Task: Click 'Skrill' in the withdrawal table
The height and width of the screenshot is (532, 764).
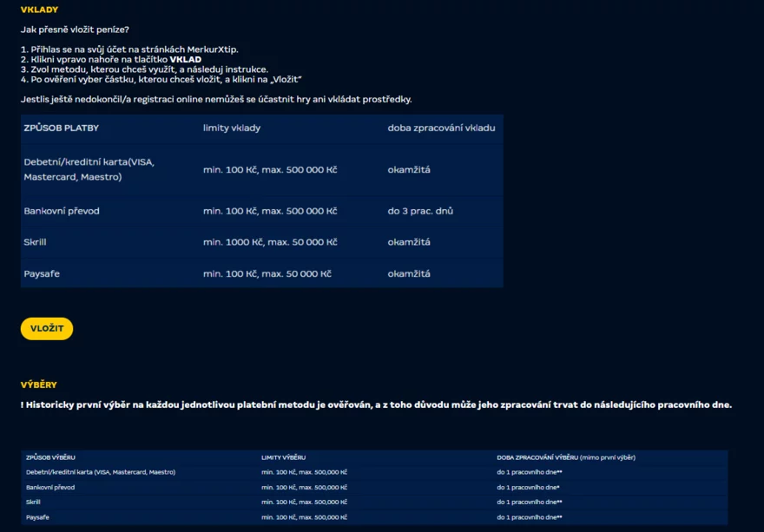Action: click(x=33, y=502)
